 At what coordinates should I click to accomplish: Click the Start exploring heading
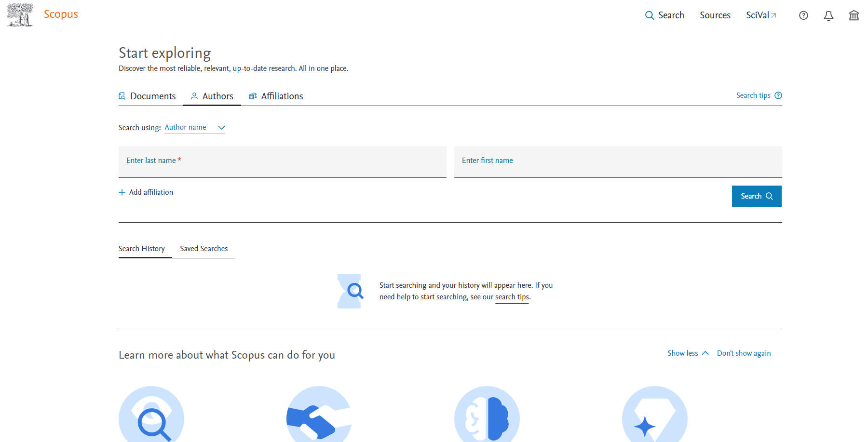tap(165, 53)
